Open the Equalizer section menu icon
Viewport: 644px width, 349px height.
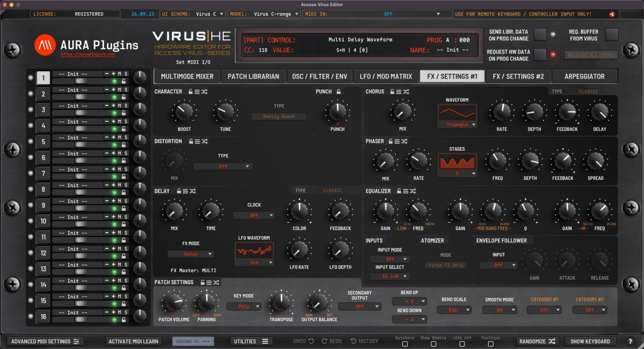(406, 191)
